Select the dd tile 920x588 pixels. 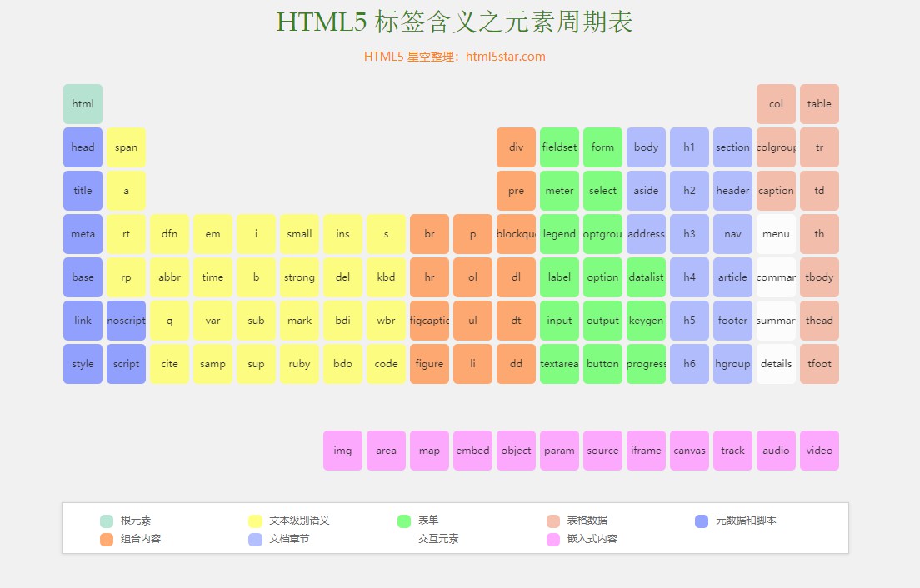pos(517,364)
